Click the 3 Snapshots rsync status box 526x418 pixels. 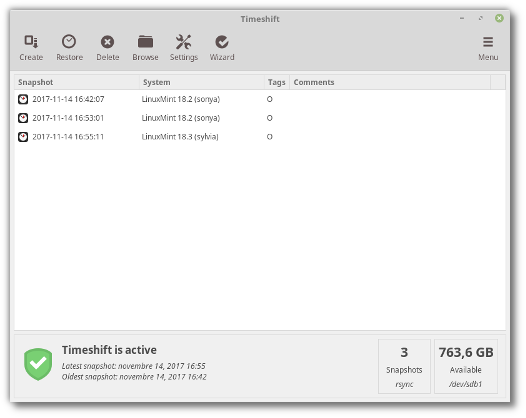pyautogui.click(x=404, y=366)
